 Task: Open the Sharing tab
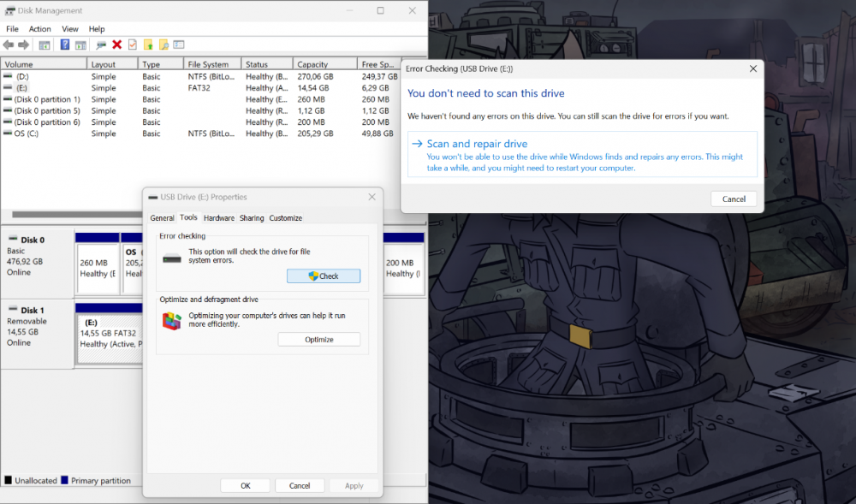coord(252,217)
